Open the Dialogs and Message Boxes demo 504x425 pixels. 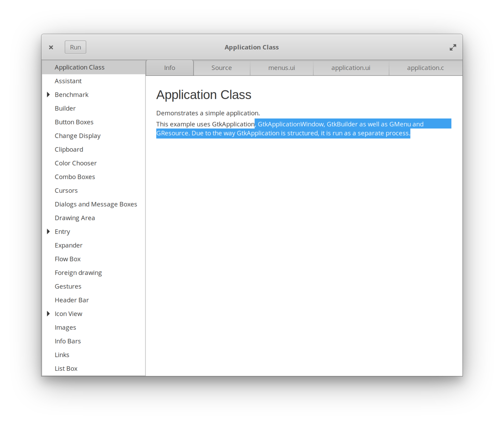[96, 204]
